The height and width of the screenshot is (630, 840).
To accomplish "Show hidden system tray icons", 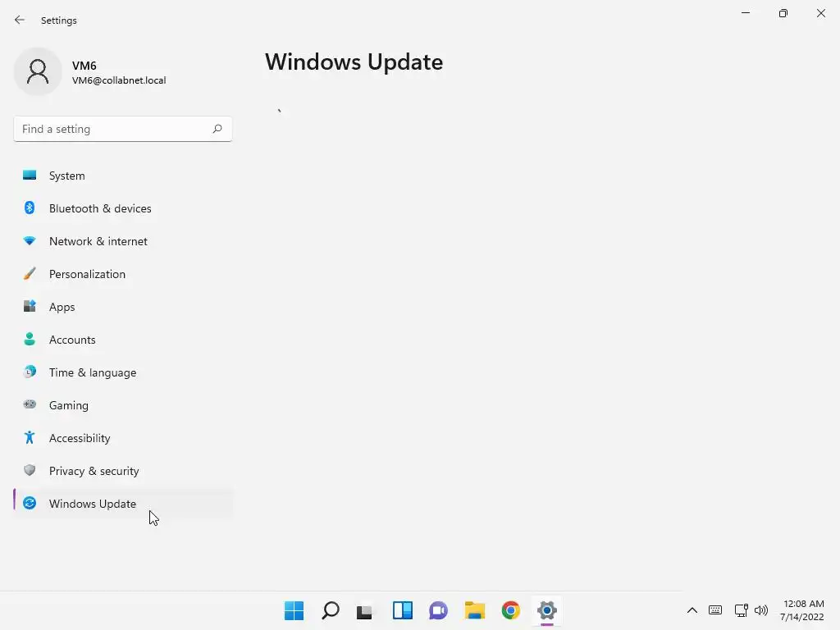I will [x=692, y=610].
